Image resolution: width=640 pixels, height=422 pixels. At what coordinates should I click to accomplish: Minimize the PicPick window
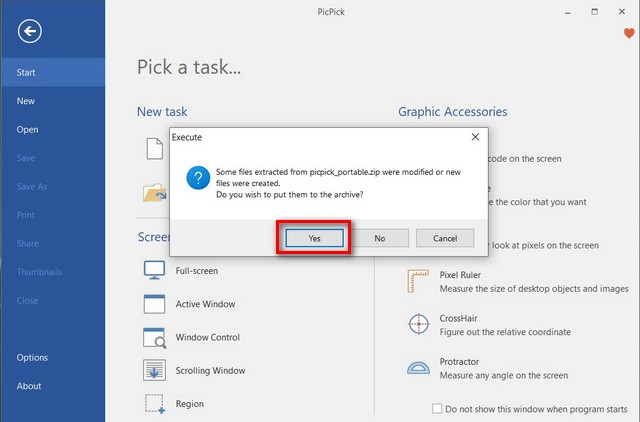567,12
